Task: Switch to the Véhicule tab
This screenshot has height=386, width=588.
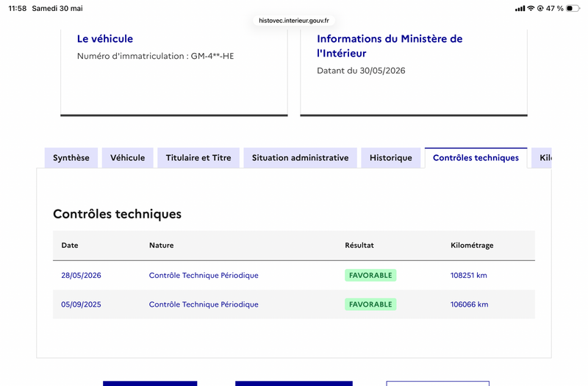Action: pyautogui.click(x=127, y=158)
